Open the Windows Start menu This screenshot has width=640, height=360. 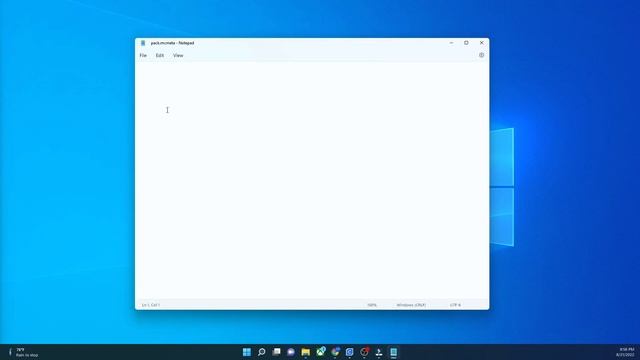[247, 352]
